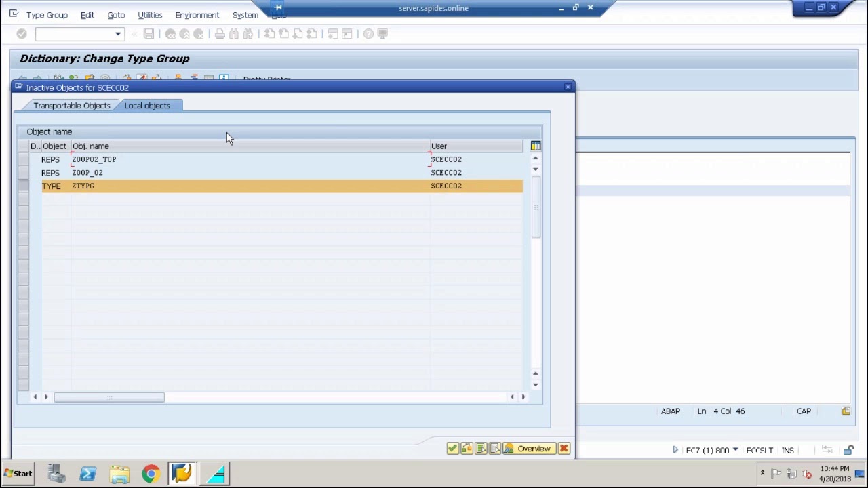Image resolution: width=868 pixels, height=488 pixels.
Task: Click the Exit up-arrow icon in the standard toolbar
Action: (184, 34)
